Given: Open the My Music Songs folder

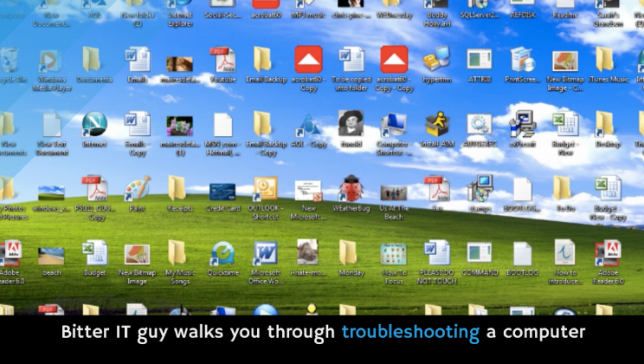Looking at the screenshot, I should click(x=179, y=252).
